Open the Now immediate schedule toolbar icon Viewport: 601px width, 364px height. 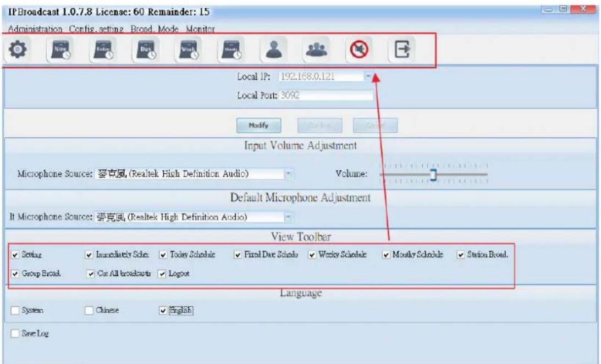point(60,49)
